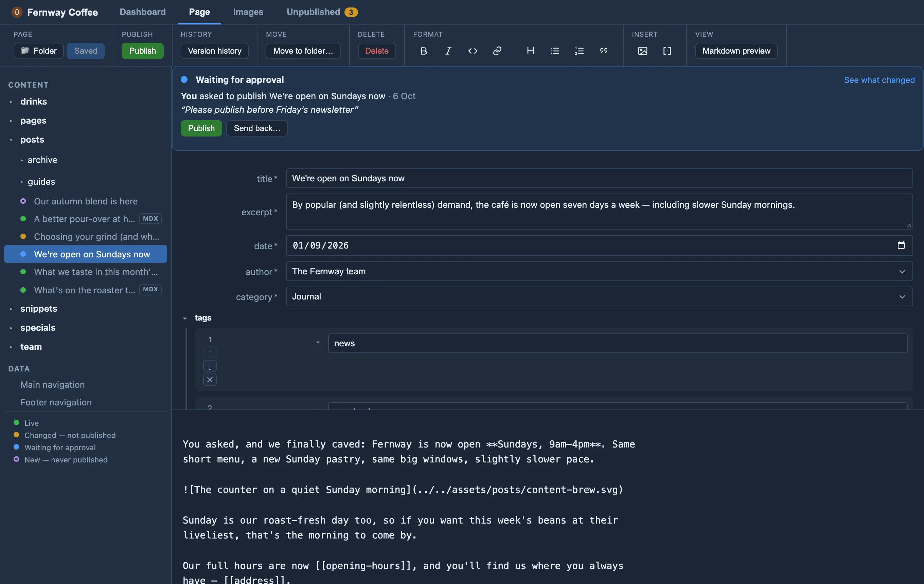924x584 pixels.
Task: Delete this page
Action: tap(377, 51)
